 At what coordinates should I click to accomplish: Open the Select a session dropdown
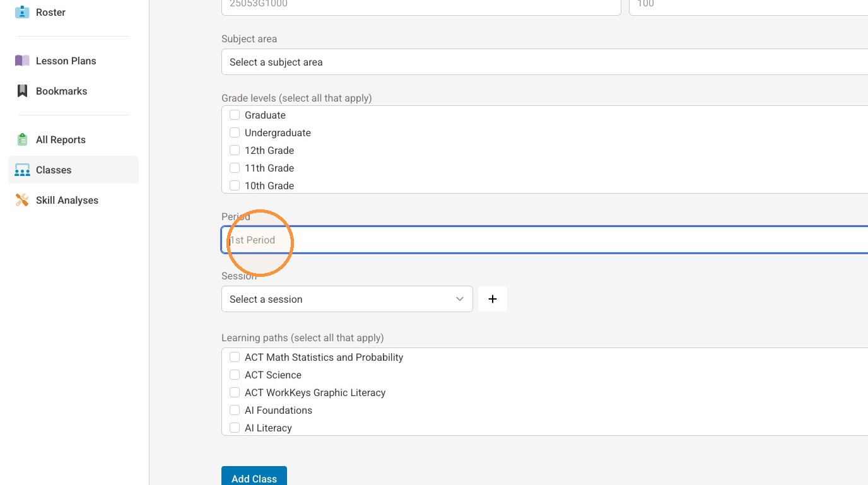click(x=347, y=299)
